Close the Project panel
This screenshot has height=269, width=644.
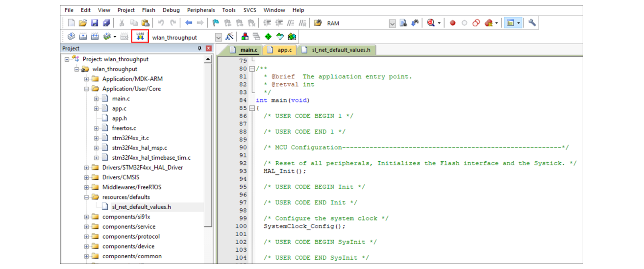tap(208, 49)
